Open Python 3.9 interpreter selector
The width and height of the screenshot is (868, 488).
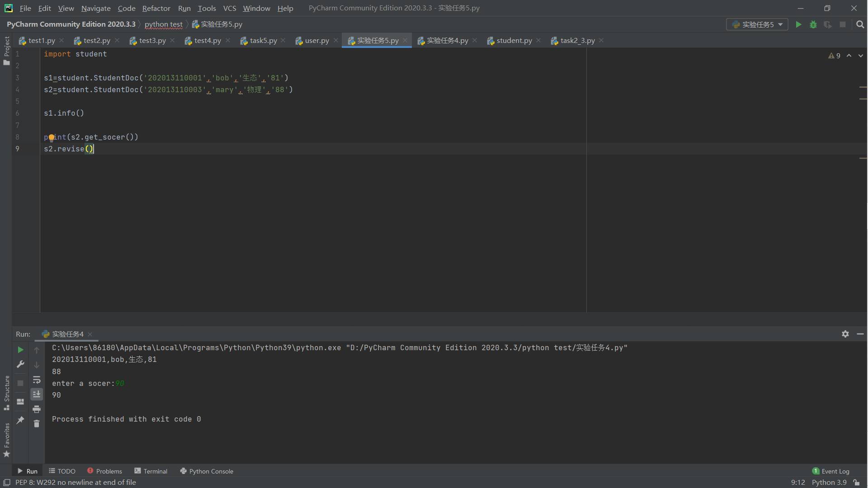tap(829, 482)
